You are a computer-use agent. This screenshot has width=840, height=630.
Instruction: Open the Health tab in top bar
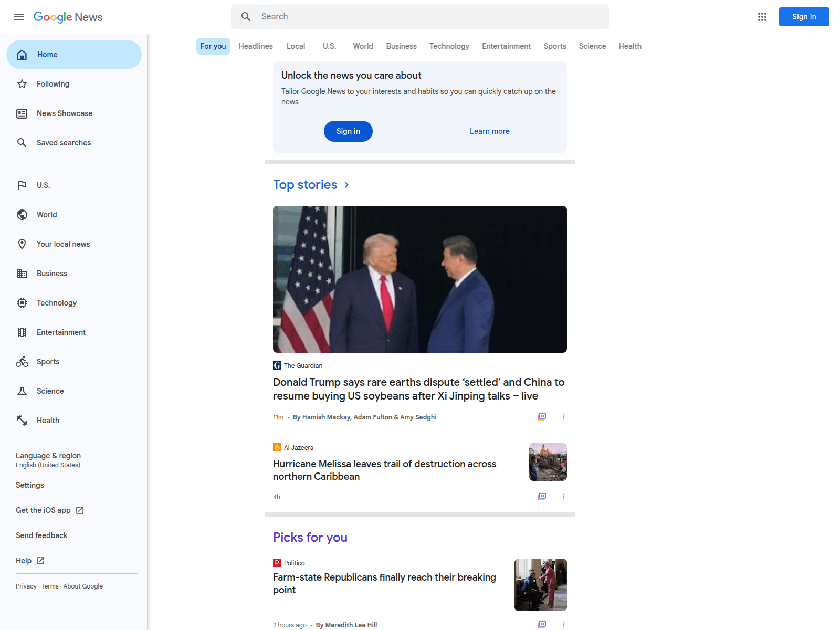[x=630, y=46]
